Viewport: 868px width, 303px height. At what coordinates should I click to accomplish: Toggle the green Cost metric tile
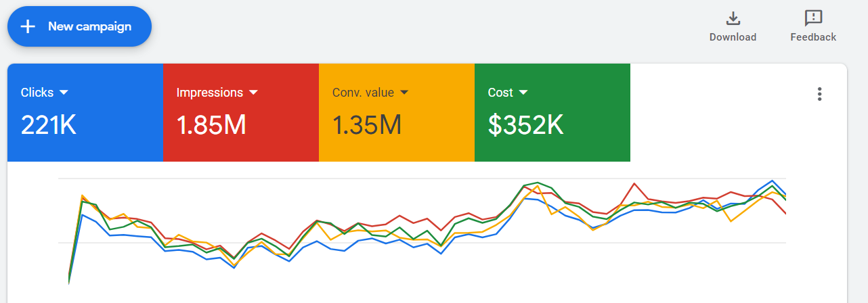pyautogui.click(x=552, y=113)
